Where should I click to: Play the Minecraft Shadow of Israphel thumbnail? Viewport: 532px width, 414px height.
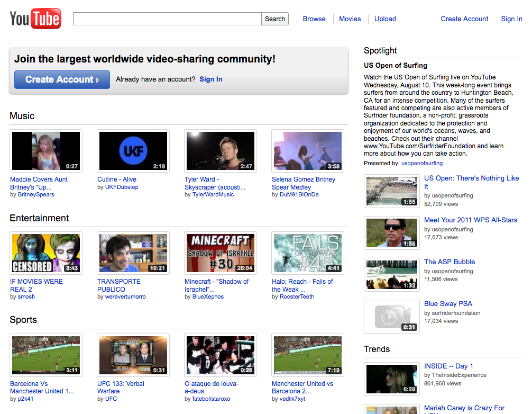point(220,253)
